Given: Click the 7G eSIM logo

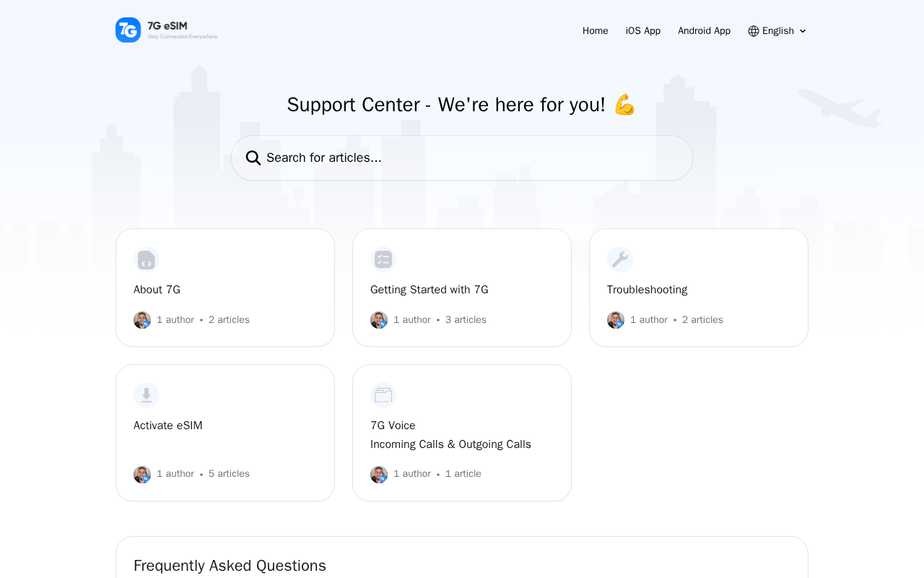Looking at the screenshot, I should coord(166,30).
